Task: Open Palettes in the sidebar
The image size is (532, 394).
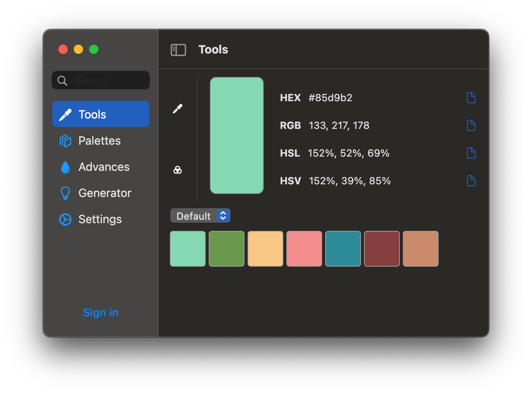Action: (100, 140)
